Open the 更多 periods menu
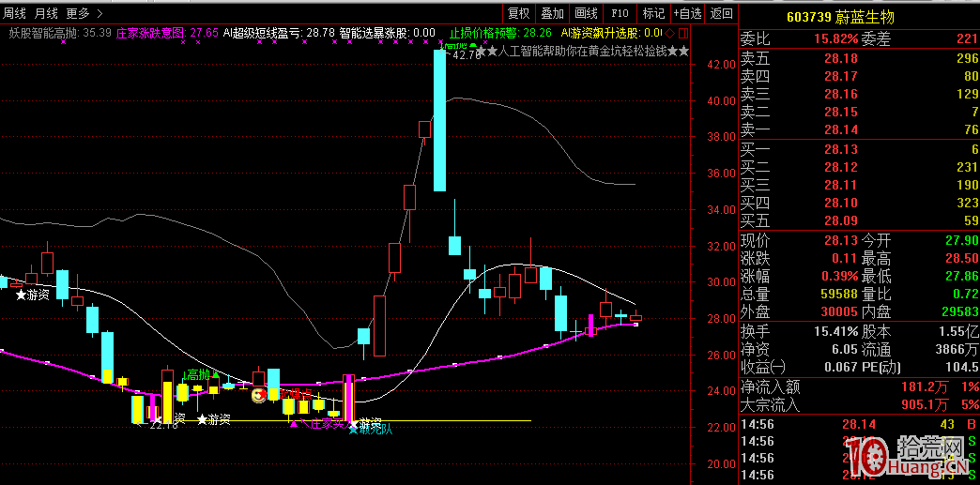The image size is (980, 485). point(78,12)
